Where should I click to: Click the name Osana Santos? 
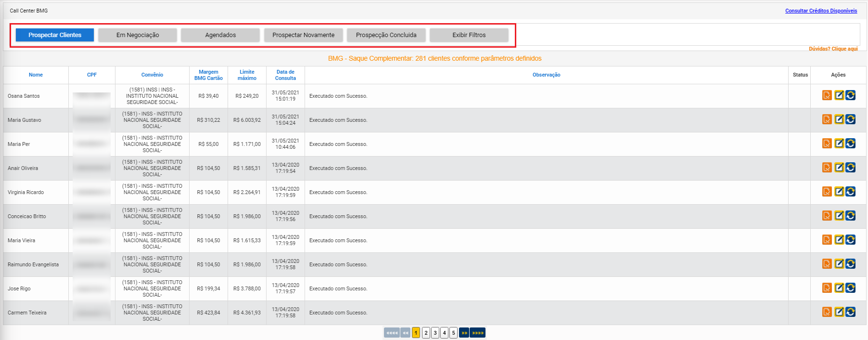click(24, 96)
